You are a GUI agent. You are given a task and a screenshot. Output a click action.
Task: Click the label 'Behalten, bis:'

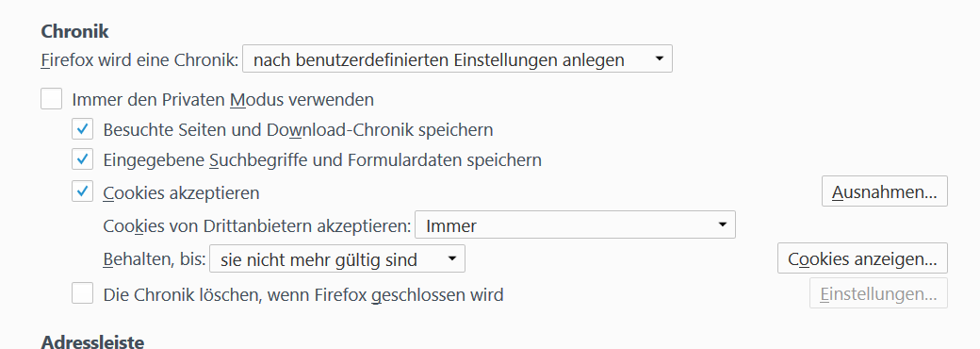pyautogui.click(x=155, y=258)
